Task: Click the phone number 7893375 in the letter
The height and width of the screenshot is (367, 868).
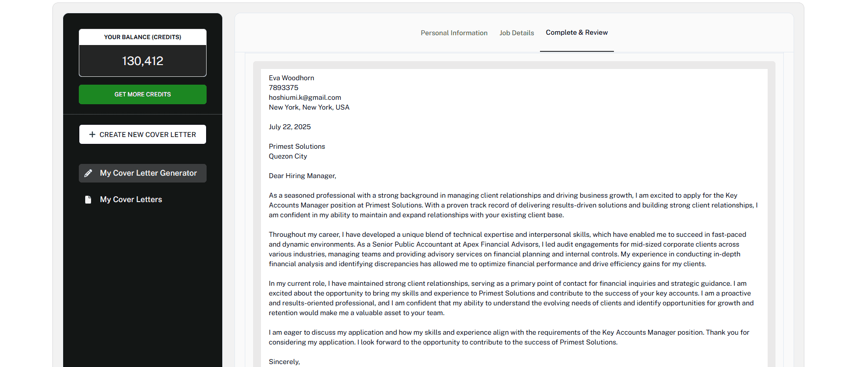Action: [283, 88]
